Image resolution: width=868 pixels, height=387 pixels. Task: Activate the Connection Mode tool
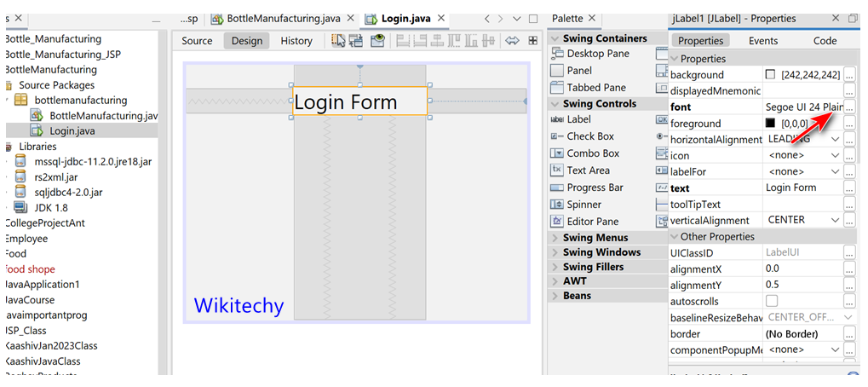pyautogui.click(x=356, y=40)
